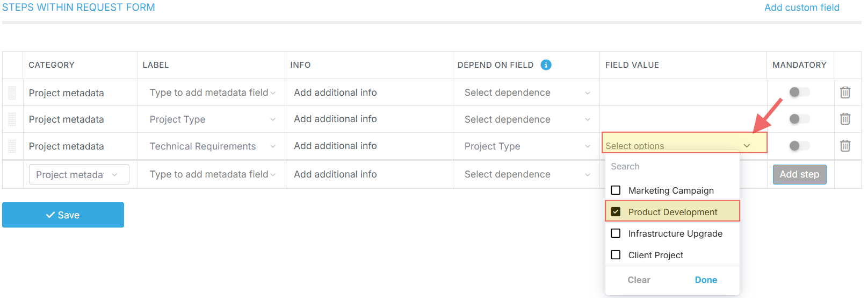Image resolution: width=868 pixels, height=298 pixels.
Task: Select the Client Project checkbox
Action: coord(616,255)
